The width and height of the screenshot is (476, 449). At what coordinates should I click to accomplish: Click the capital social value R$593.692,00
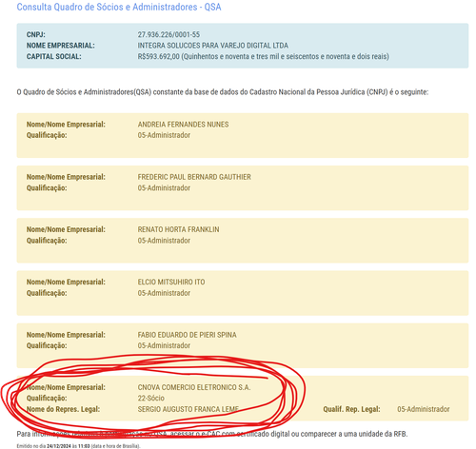coord(158,56)
